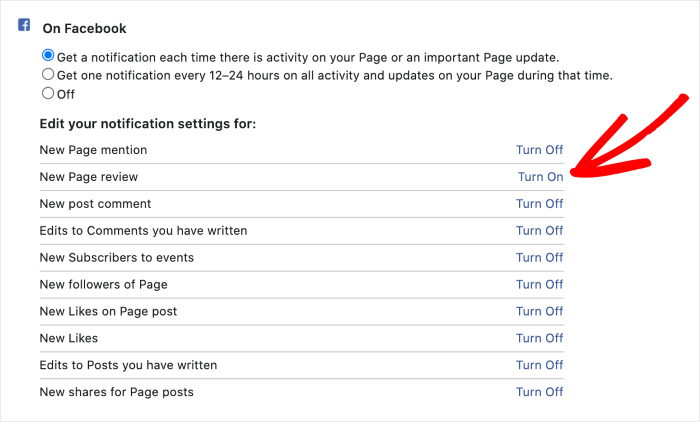Click 'Get one notification every 12–24 hours' text
This screenshot has width=700, height=422.
tap(335, 75)
